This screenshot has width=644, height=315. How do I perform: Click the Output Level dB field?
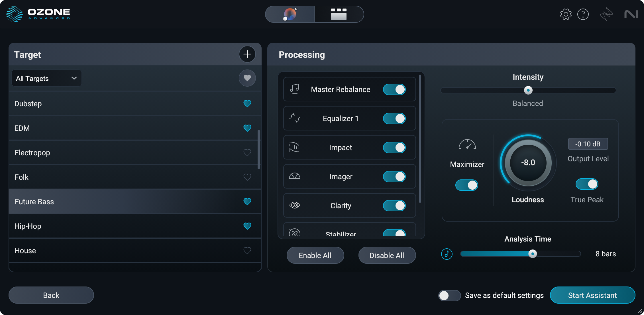[x=588, y=144]
